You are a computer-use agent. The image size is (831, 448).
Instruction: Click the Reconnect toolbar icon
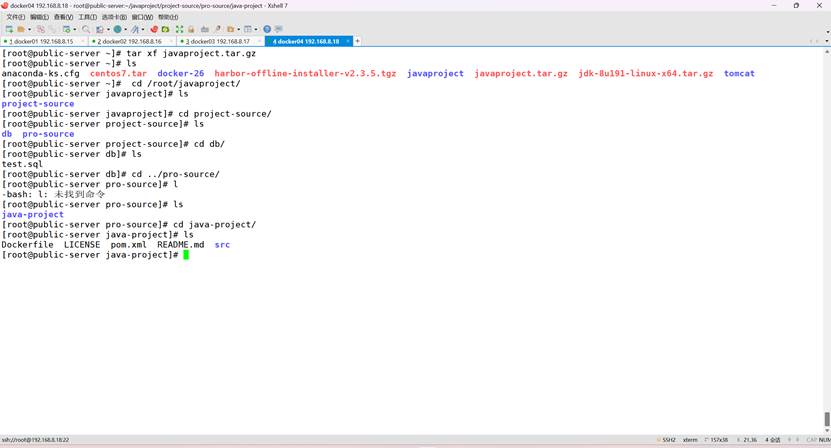point(52,29)
